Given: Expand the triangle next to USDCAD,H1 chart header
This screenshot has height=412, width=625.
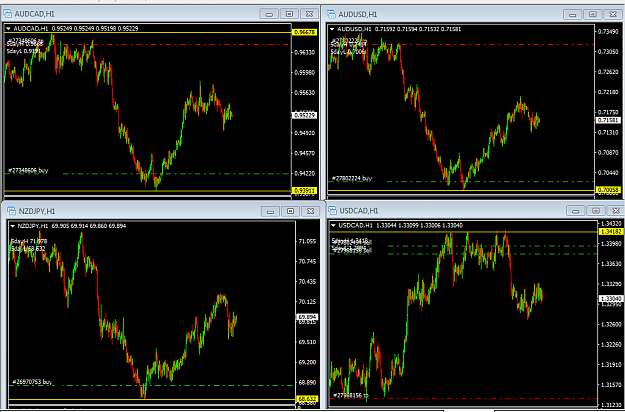Looking at the screenshot, I should tap(333, 226).
